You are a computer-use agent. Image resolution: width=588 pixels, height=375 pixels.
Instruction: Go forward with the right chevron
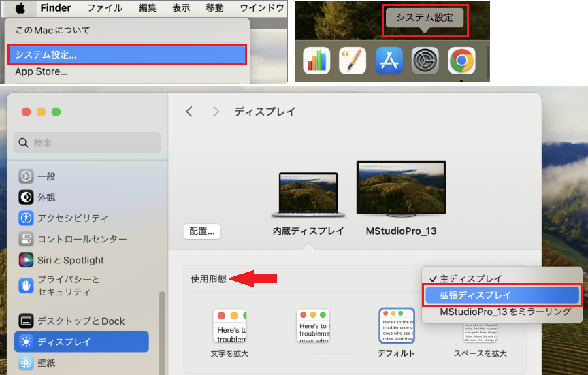click(216, 112)
